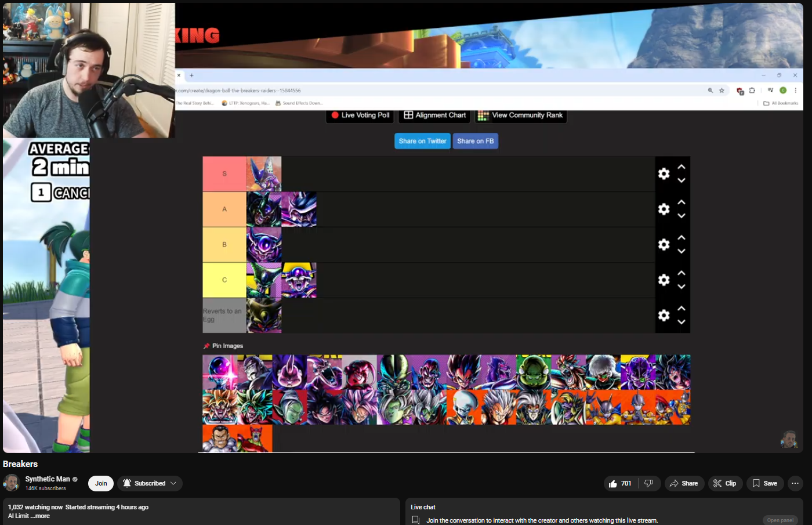Create a clip with the Clip button
812x525 pixels.
[725, 483]
